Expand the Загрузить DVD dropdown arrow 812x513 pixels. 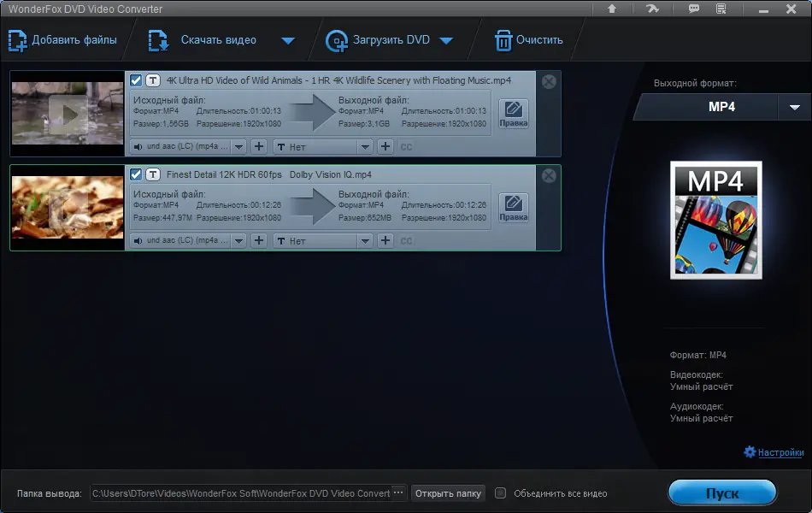pos(446,40)
